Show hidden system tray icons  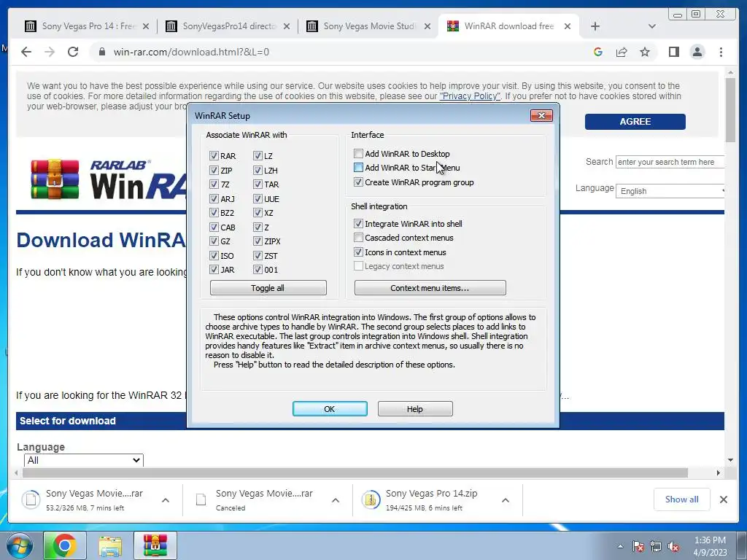(620, 546)
